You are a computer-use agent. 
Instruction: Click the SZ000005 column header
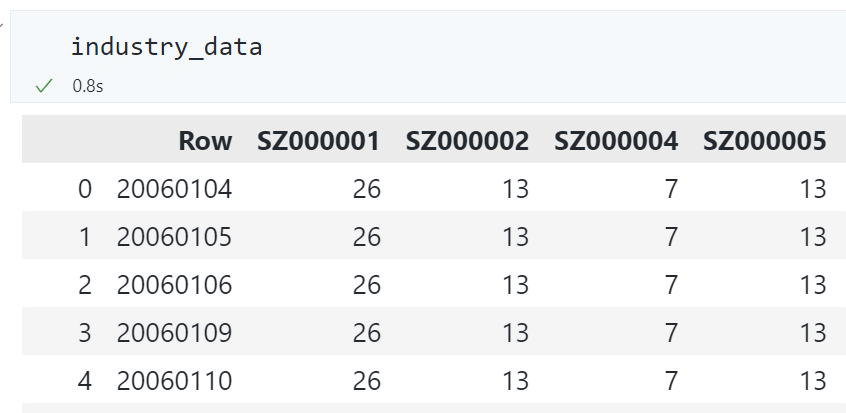point(765,141)
